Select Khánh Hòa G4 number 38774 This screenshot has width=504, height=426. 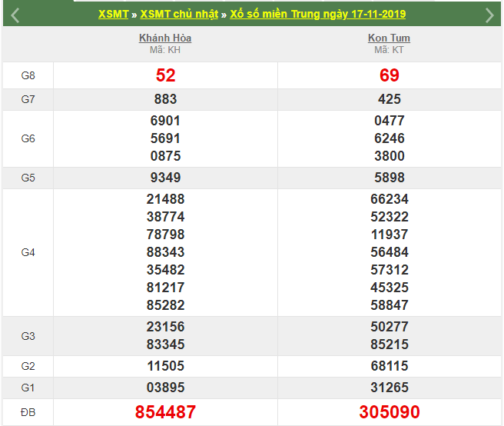pos(165,217)
